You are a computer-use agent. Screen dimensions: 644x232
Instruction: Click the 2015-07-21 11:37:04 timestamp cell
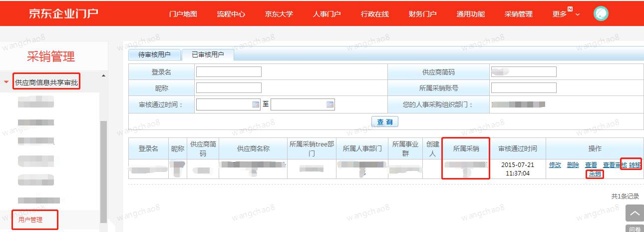[518, 169]
